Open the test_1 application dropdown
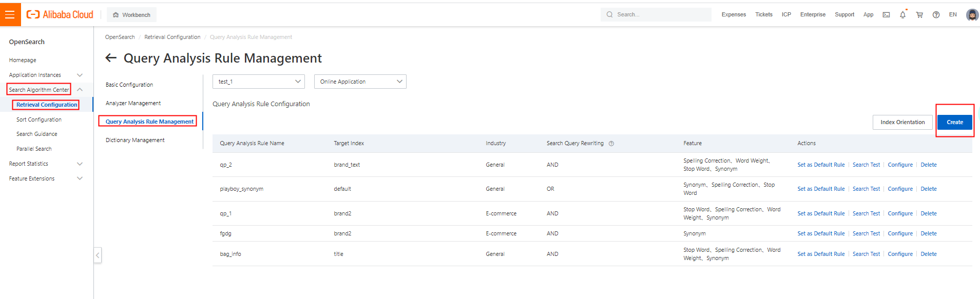This screenshot has height=299, width=980. click(258, 82)
